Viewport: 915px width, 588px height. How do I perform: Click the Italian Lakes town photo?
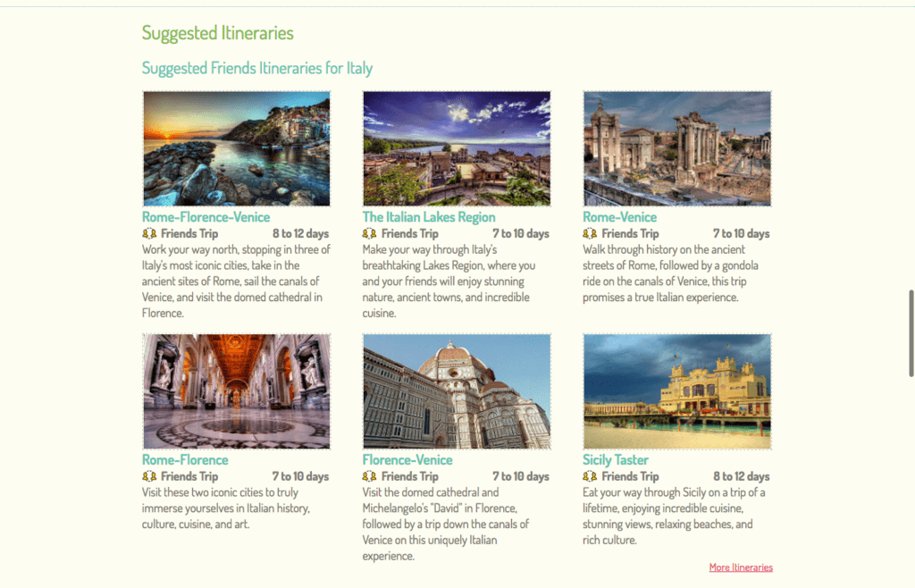457,148
